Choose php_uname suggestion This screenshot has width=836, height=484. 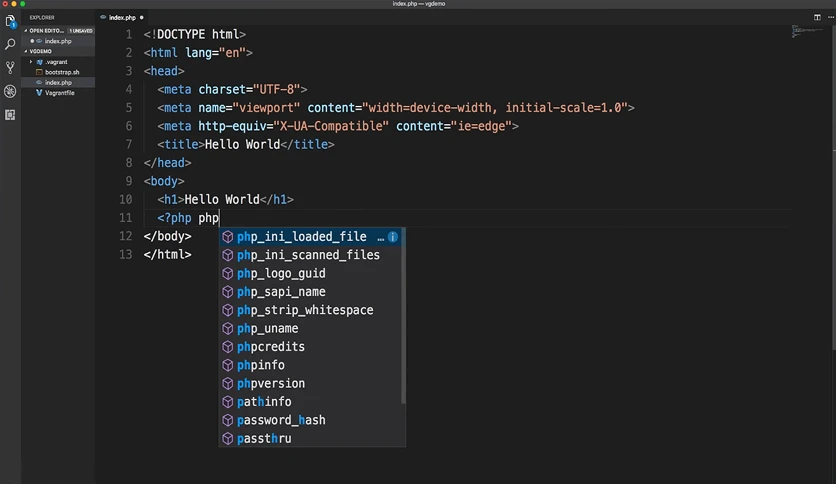[311, 328]
